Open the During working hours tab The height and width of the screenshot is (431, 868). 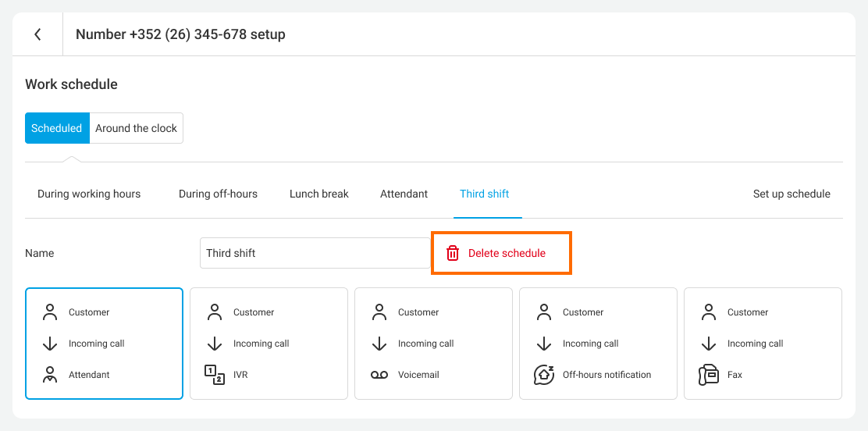pyautogui.click(x=89, y=194)
